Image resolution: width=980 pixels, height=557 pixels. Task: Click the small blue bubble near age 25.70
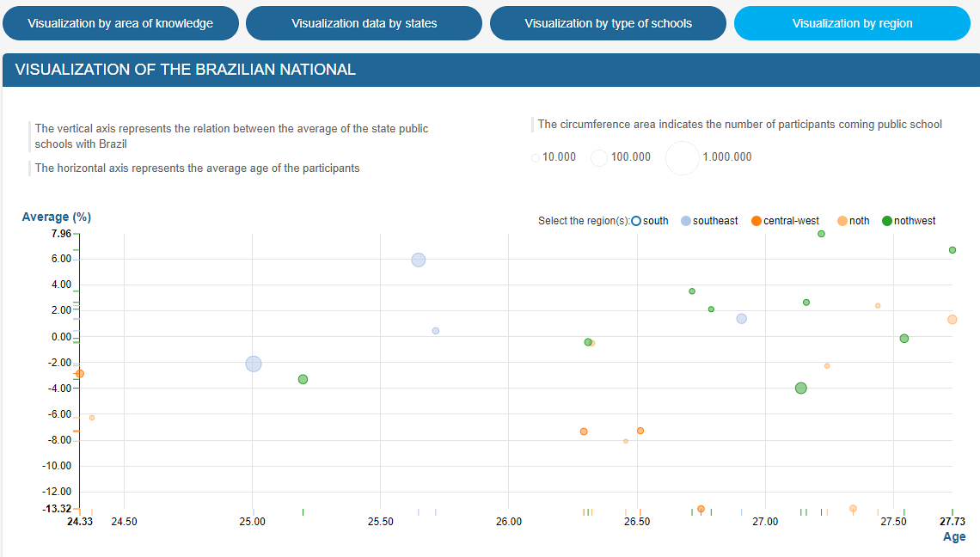coord(436,331)
